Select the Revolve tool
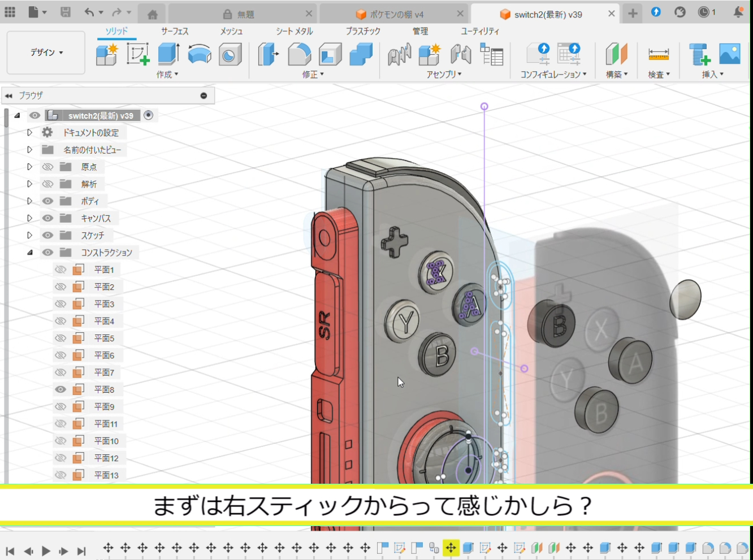Image resolution: width=753 pixels, height=560 pixels. (x=199, y=55)
